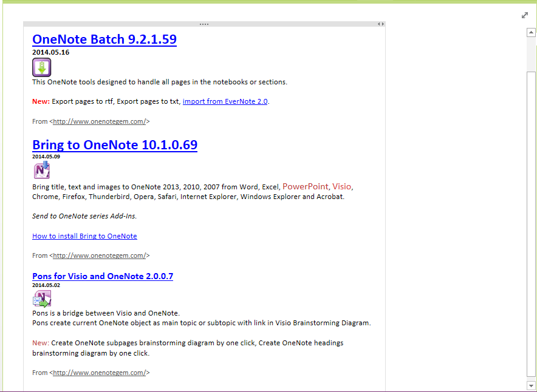537x392 pixels.
Task: Click the date text 2014.05.09
Action: pos(46,157)
